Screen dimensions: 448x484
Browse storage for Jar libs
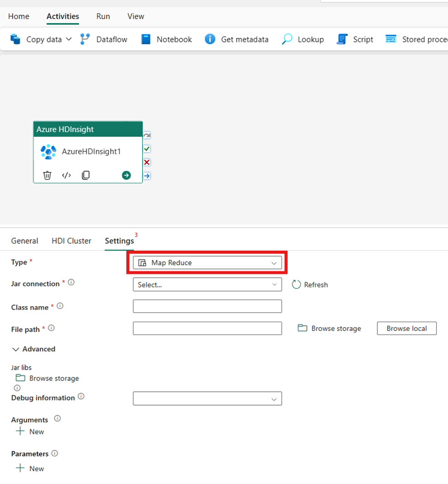point(47,378)
